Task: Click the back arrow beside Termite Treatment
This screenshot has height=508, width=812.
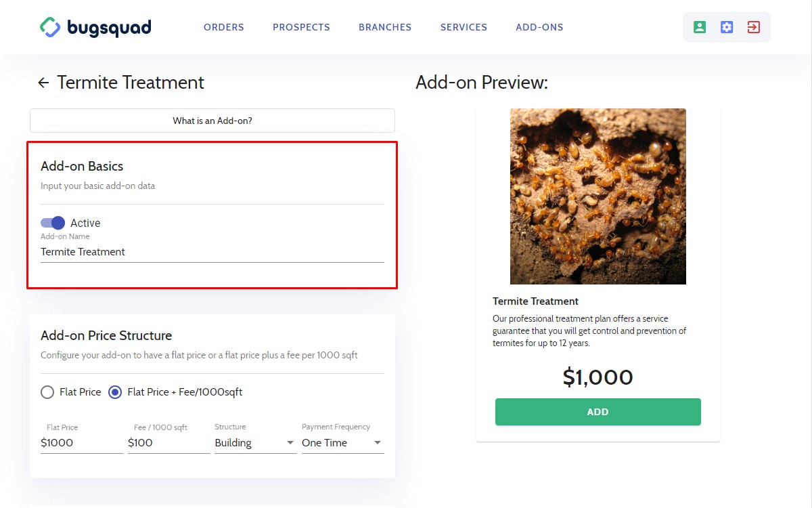Action: pos(43,83)
